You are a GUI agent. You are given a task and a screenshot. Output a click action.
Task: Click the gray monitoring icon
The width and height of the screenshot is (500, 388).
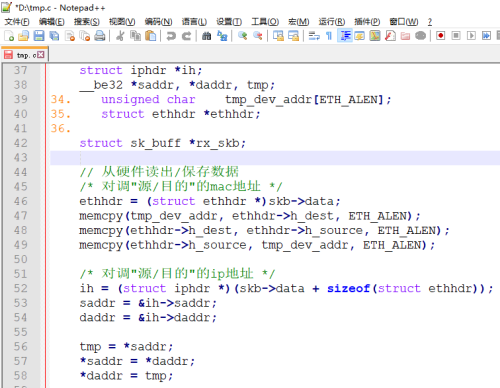(x=421, y=36)
